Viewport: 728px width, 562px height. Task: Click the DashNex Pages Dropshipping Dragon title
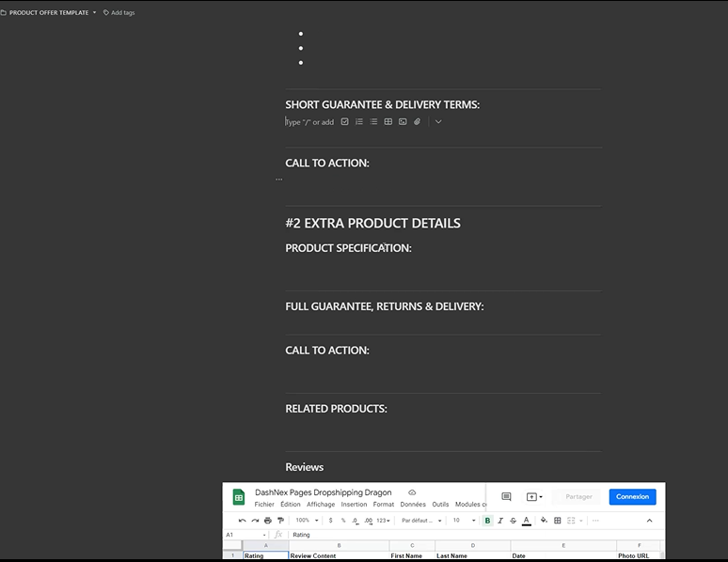pos(324,492)
